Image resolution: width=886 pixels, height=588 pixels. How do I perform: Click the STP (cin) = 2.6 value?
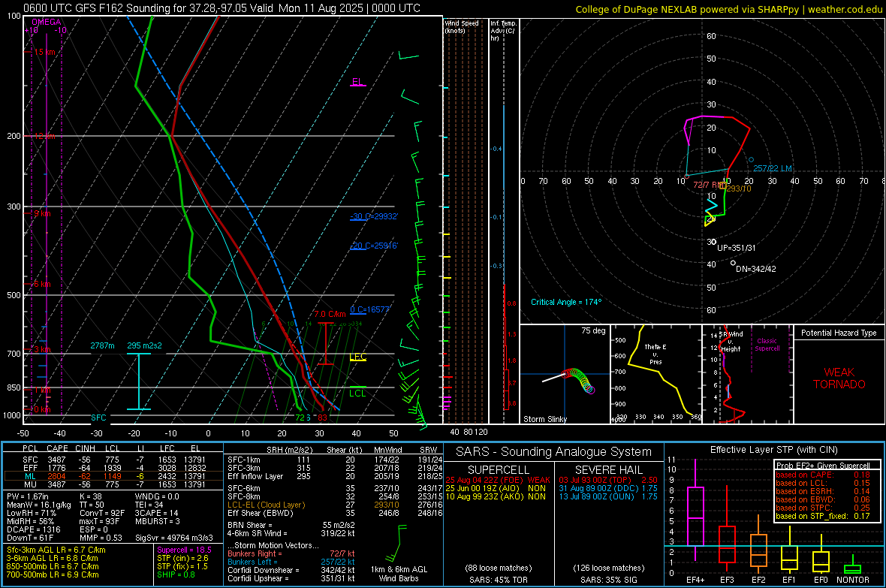[182, 558]
